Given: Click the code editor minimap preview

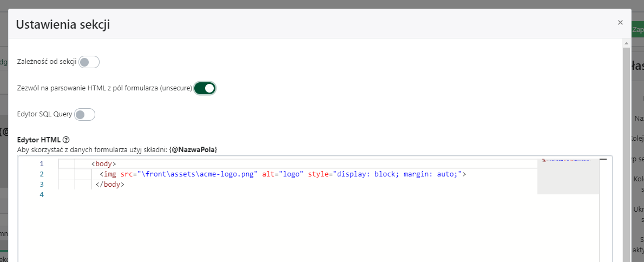Looking at the screenshot, I should pyautogui.click(x=568, y=176).
